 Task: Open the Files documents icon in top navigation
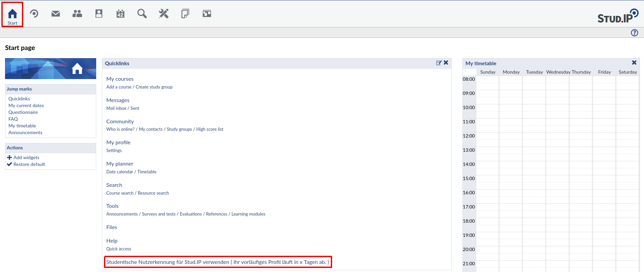click(x=185, y=14)
